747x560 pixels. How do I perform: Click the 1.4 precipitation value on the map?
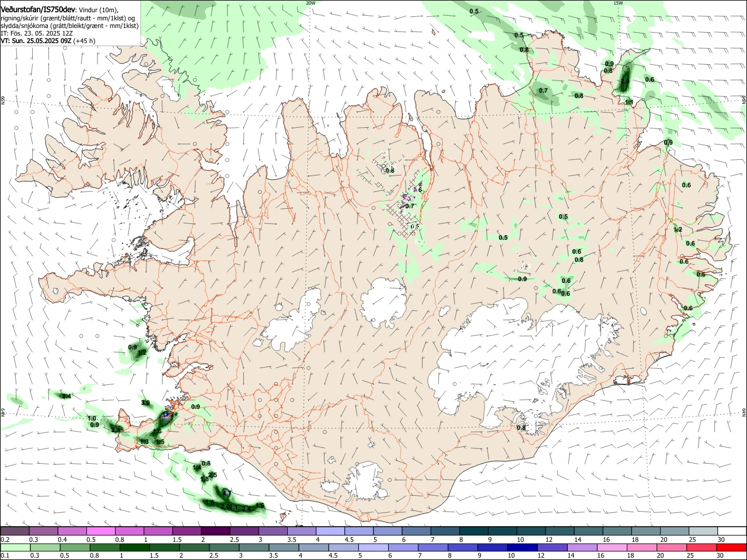[197, 468]
